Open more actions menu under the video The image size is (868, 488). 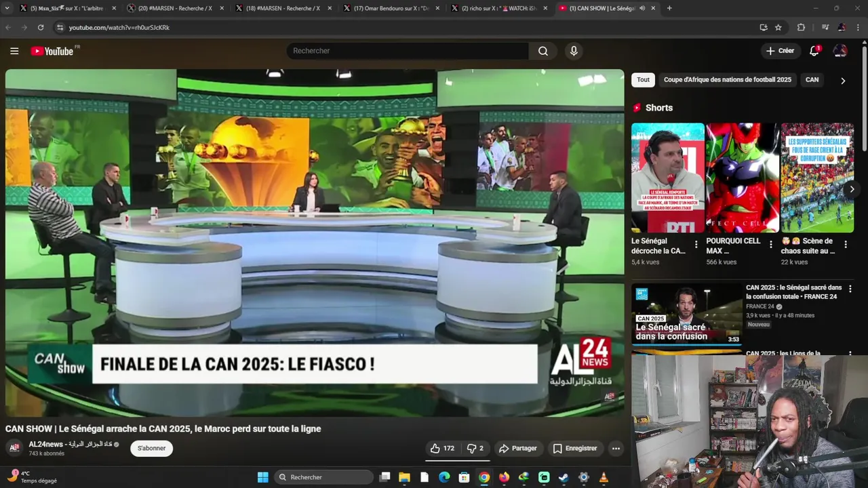coord(616,448)
